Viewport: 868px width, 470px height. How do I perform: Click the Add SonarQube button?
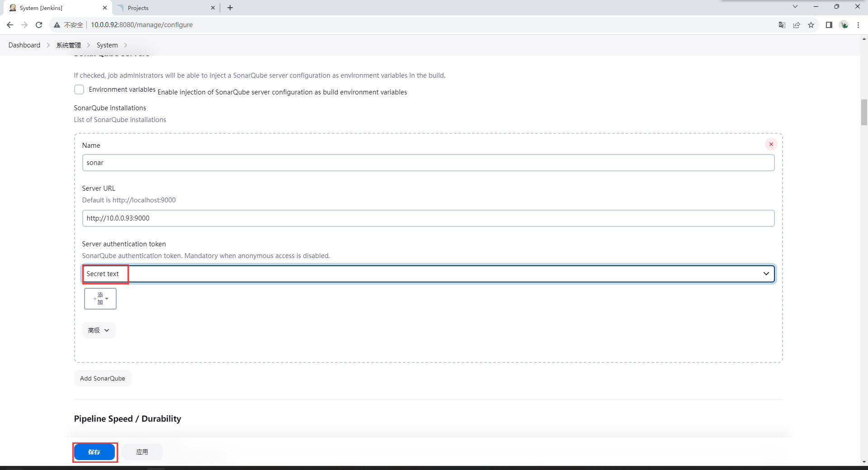[x=103, y=378]
